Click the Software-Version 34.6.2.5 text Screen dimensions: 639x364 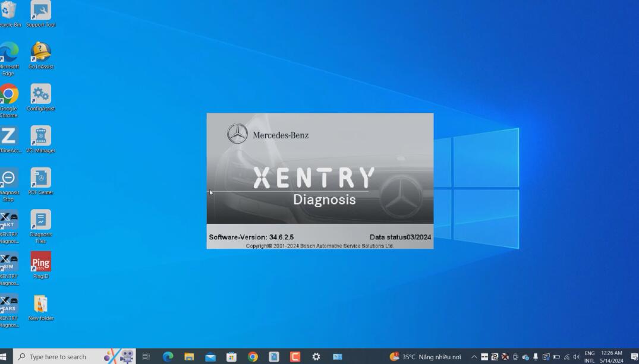[251, 237]
